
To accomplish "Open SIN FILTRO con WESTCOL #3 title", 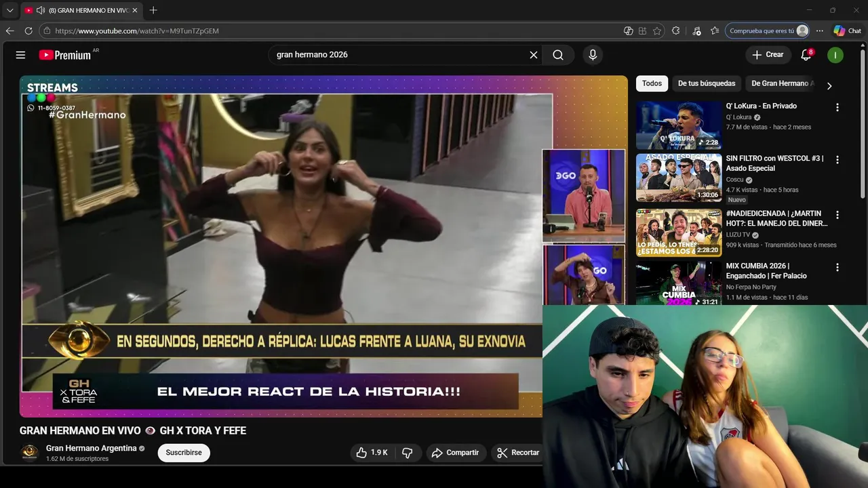I will pyautogui.click(x=775, y=163).
